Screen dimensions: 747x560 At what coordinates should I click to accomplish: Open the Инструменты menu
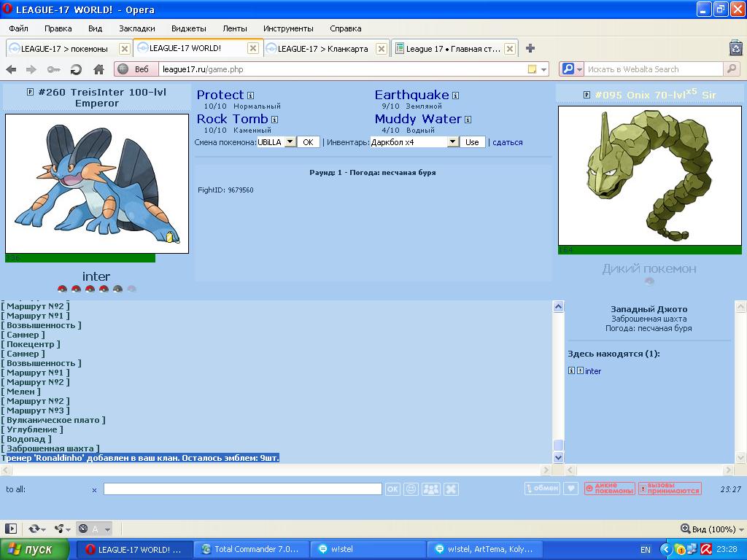point(288,28)
